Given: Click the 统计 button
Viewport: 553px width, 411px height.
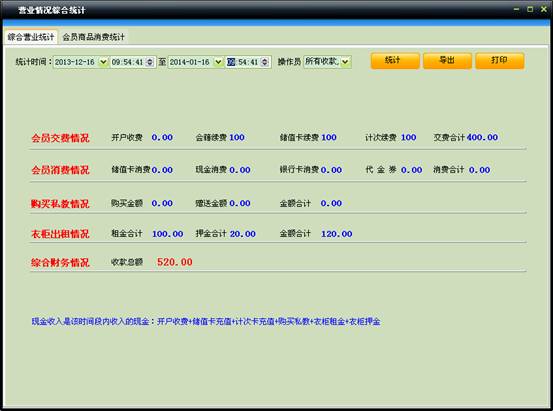Looking at the screenshot, I should (395, 61).
